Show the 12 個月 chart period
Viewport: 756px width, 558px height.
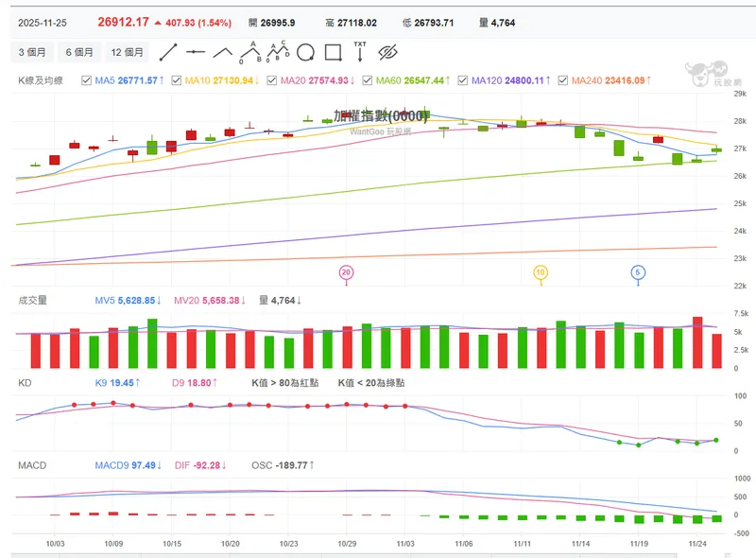coord(128,52)
